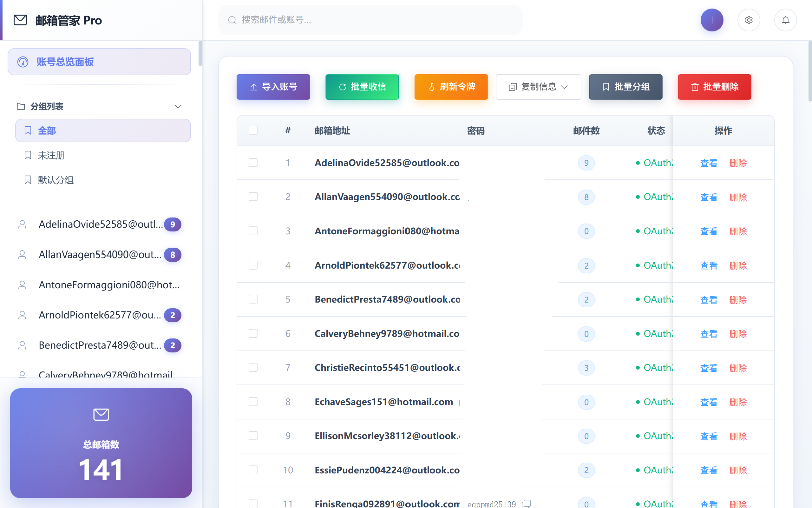Viewport: 812px width, 508px height.
Task: Open AdelinaOvide52585@outl... account in sidebar
Action: pos(99,224)
